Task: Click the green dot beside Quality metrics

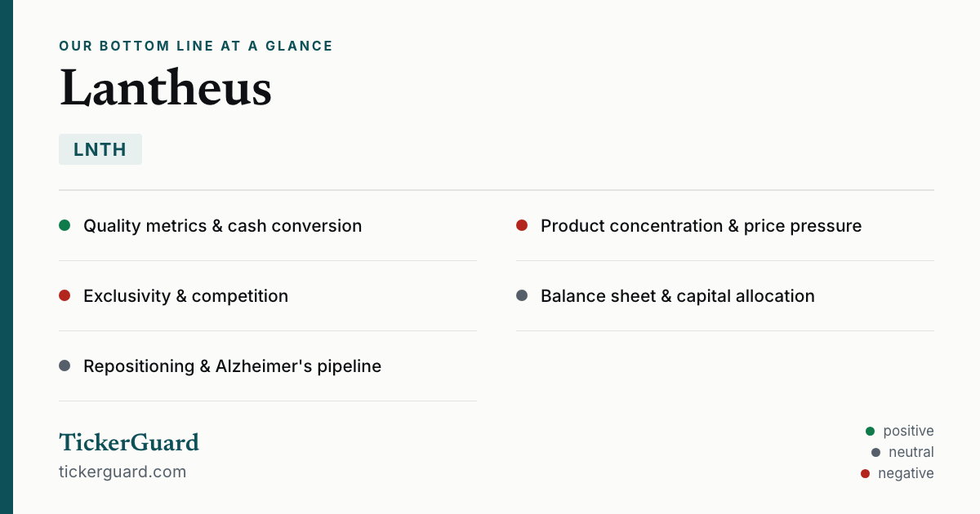Action: (65, 225)
